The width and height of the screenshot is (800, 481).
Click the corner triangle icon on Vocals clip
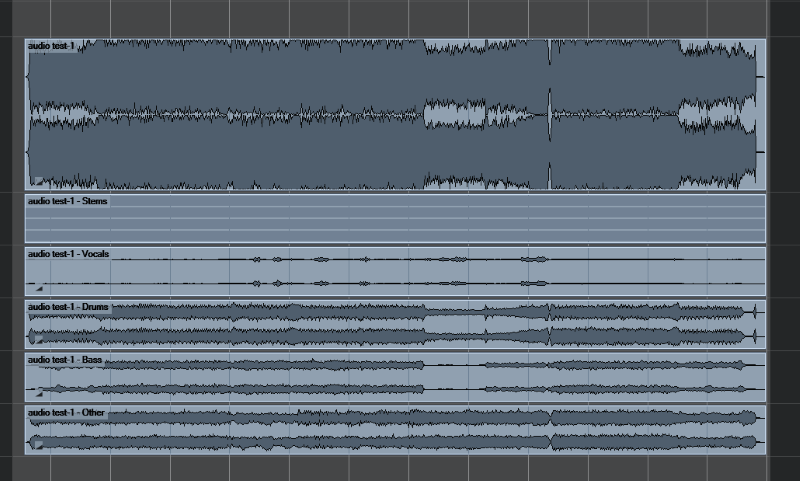click(x=40, y=287)
